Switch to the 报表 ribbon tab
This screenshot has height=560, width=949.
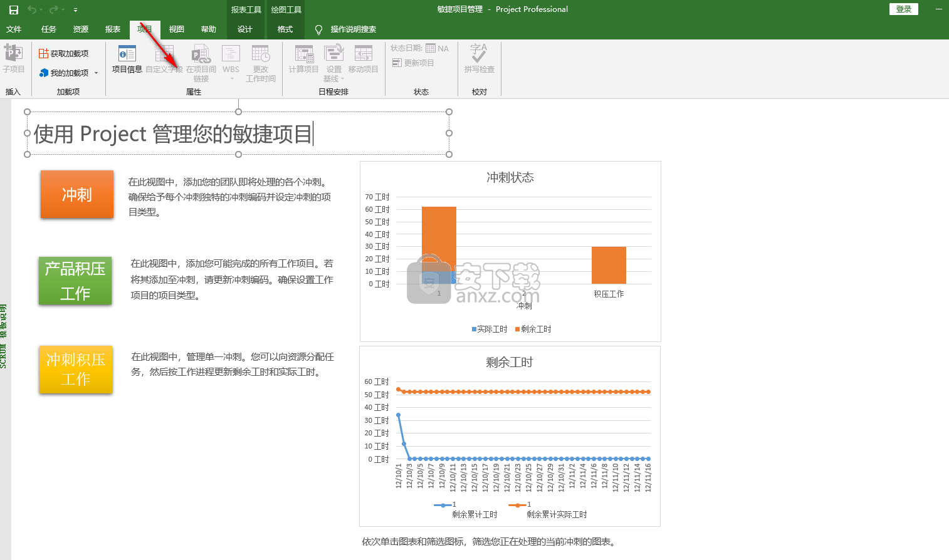113,29
